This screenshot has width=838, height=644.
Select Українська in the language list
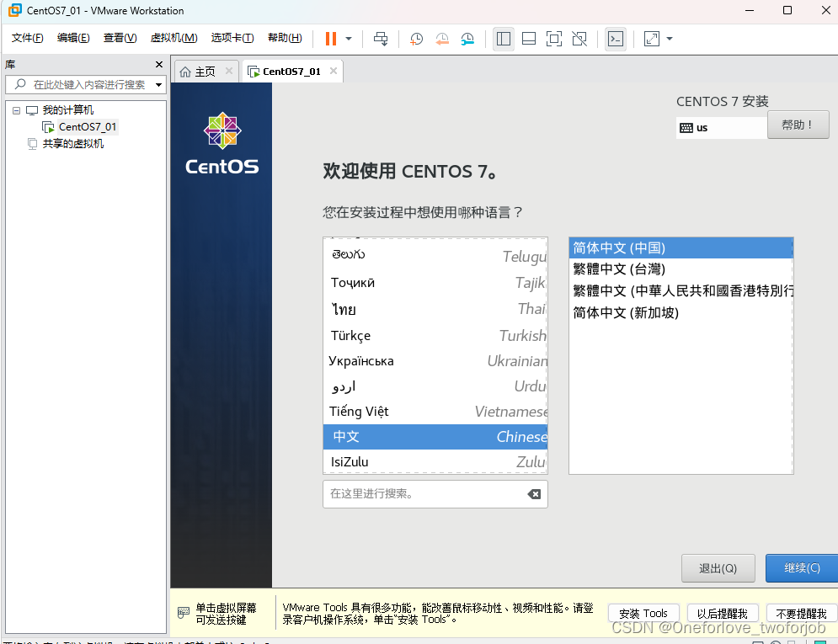click(x=435, y=361)
